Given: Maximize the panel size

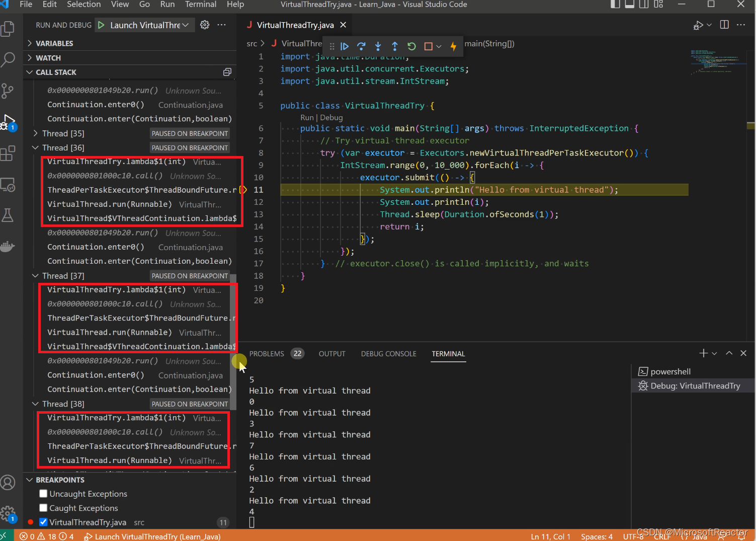Looking at the screenshot, I should [729, 353].
